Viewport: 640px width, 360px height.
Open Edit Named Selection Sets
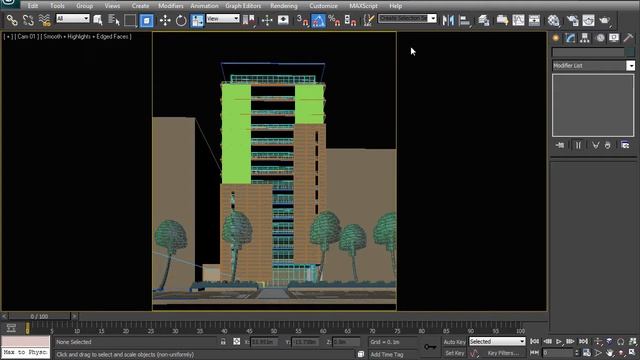(x=369, y=20)
